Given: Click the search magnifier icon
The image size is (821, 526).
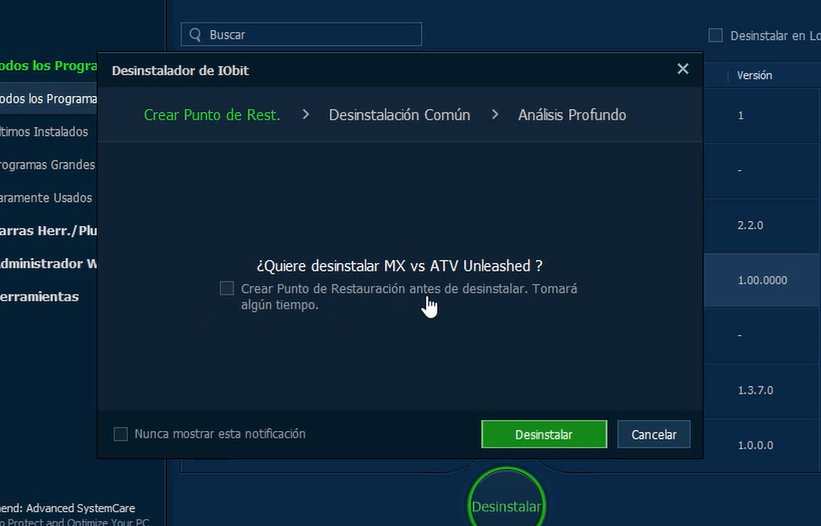Looking at the screenshot, I should click(x=195, y=35).
